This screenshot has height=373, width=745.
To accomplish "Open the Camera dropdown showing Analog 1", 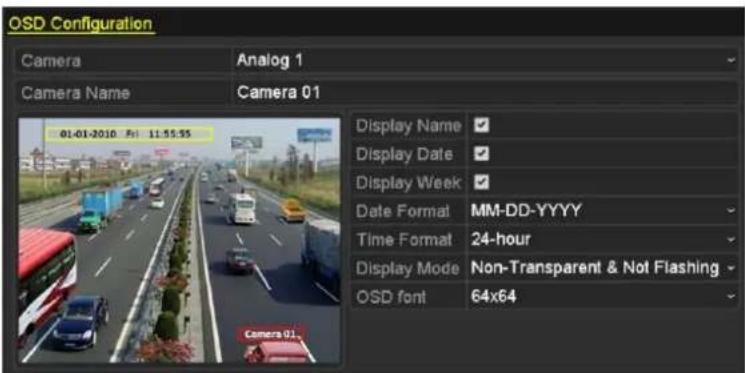I will [485, 61].
